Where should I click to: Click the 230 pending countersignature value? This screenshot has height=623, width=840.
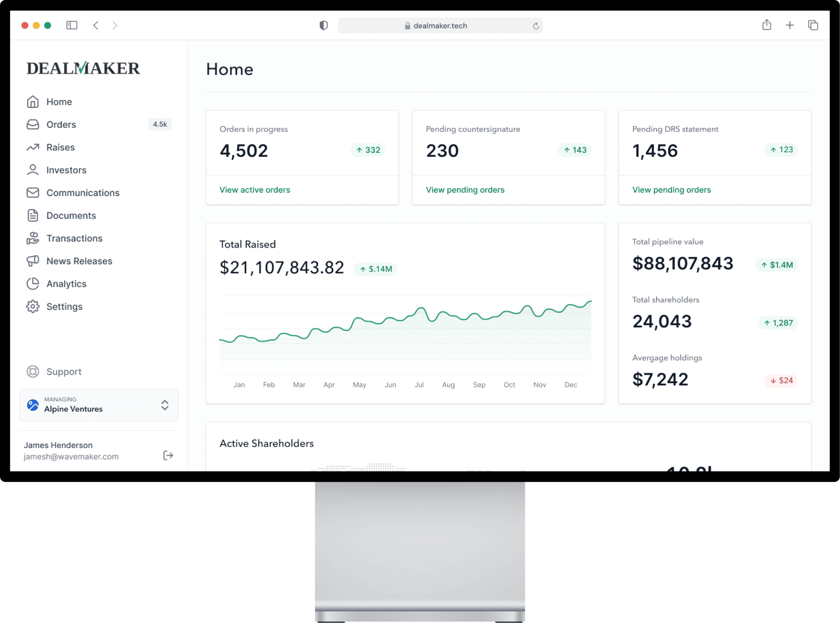tap(442, 151)
